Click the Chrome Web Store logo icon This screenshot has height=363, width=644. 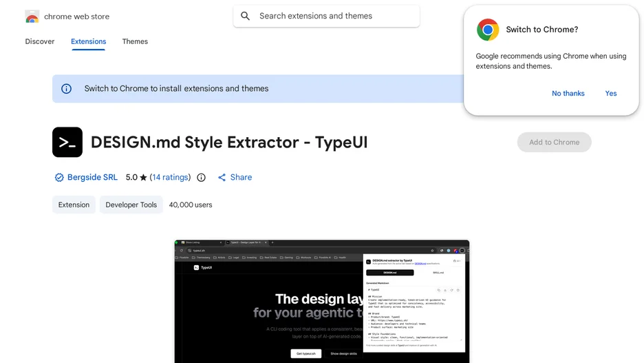coord(32,17)
